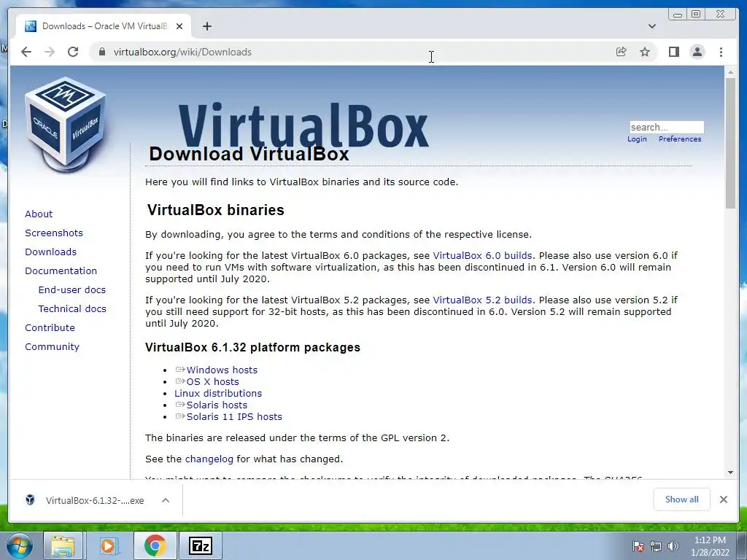
Task: View site information padlock icon
Action: [x=101, y=52]
